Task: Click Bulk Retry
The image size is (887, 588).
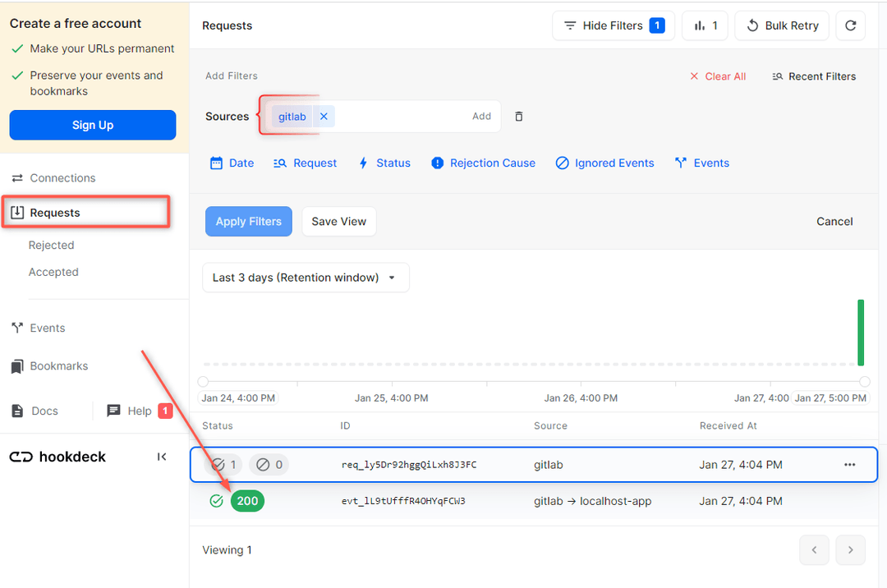Action: 781,25
